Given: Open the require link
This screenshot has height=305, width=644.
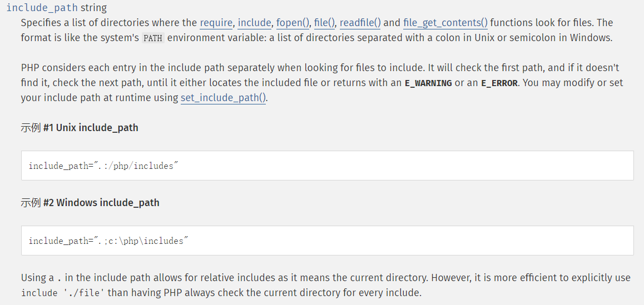Looking at the screenshot, I should 216,23.
